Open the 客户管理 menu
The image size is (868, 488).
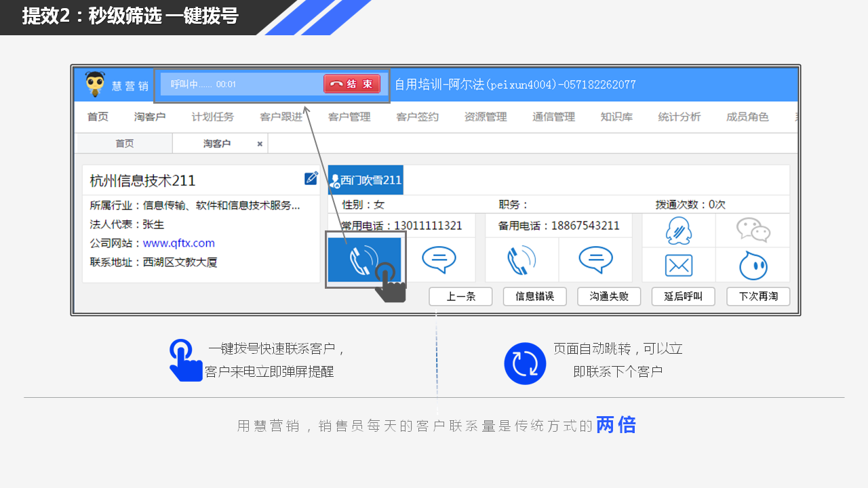coord(349,117)
